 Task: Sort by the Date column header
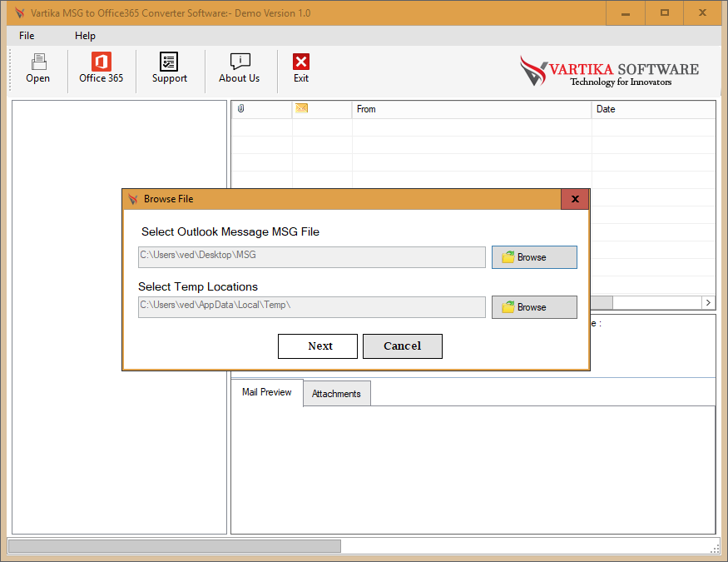click(x=654, y=109)
